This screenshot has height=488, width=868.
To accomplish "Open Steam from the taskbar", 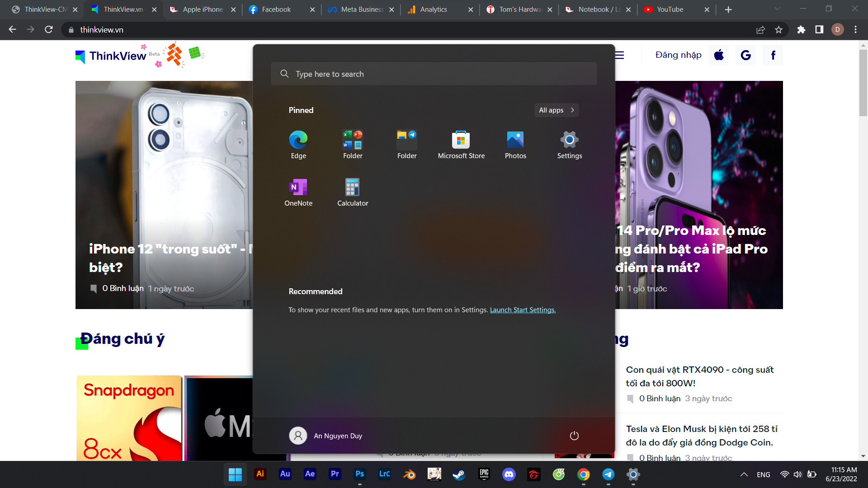I will tap(459, 474).
